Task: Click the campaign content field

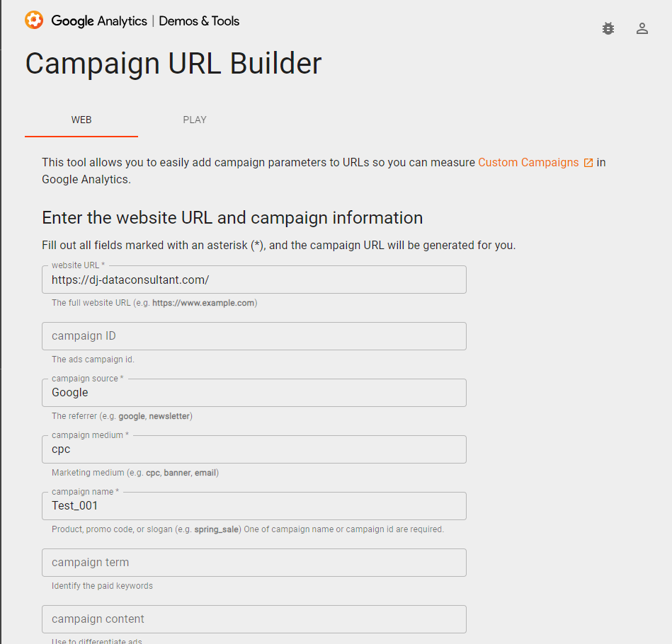Action: (254, 619)
